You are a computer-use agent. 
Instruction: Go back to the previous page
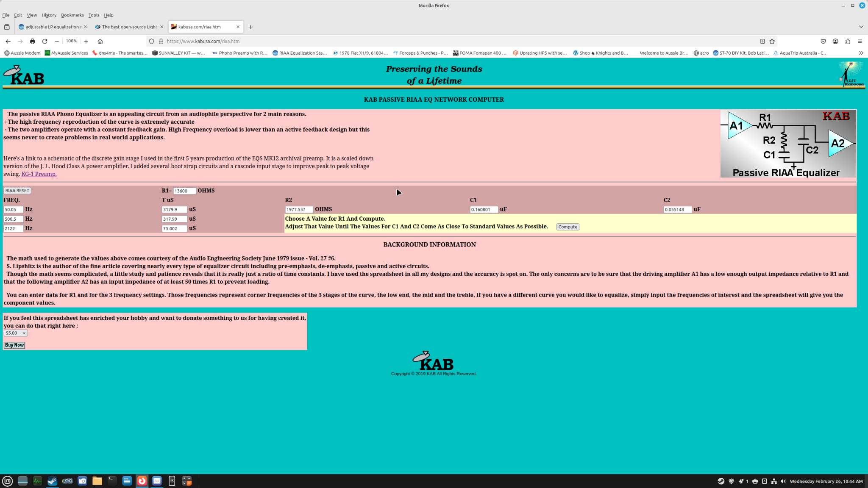(8, 41)
